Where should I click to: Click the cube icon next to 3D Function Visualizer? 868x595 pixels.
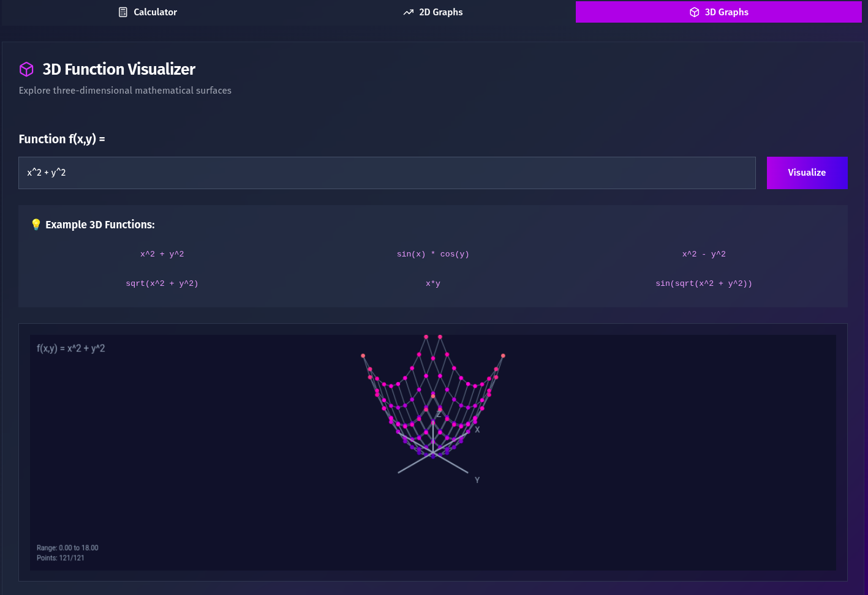click(26, 69)
